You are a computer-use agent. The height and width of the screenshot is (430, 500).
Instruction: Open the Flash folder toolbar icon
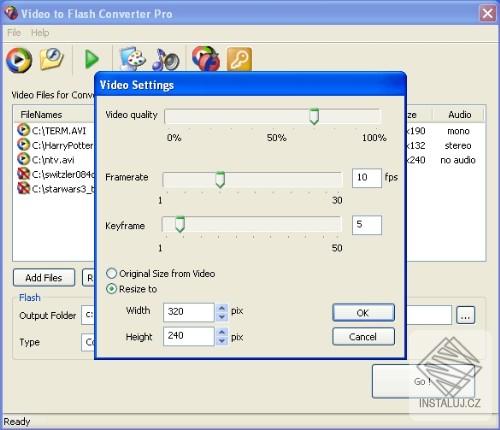52,59
